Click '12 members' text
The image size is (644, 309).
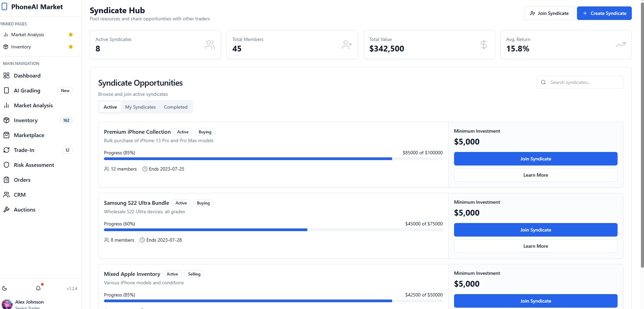[124, 169]
